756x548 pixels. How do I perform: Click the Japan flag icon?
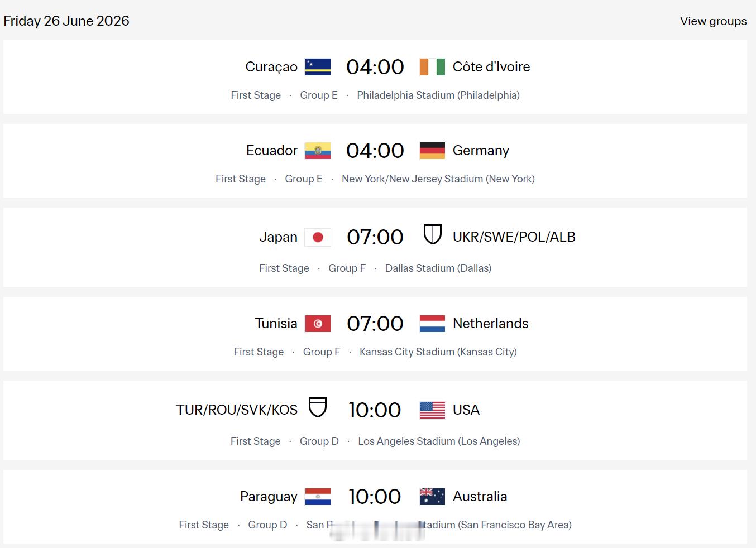(x=318, y=237)
